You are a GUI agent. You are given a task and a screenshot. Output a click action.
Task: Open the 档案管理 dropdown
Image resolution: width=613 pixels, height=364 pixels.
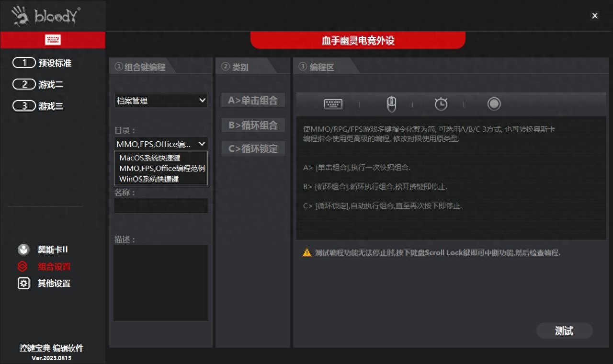[161, 101]
